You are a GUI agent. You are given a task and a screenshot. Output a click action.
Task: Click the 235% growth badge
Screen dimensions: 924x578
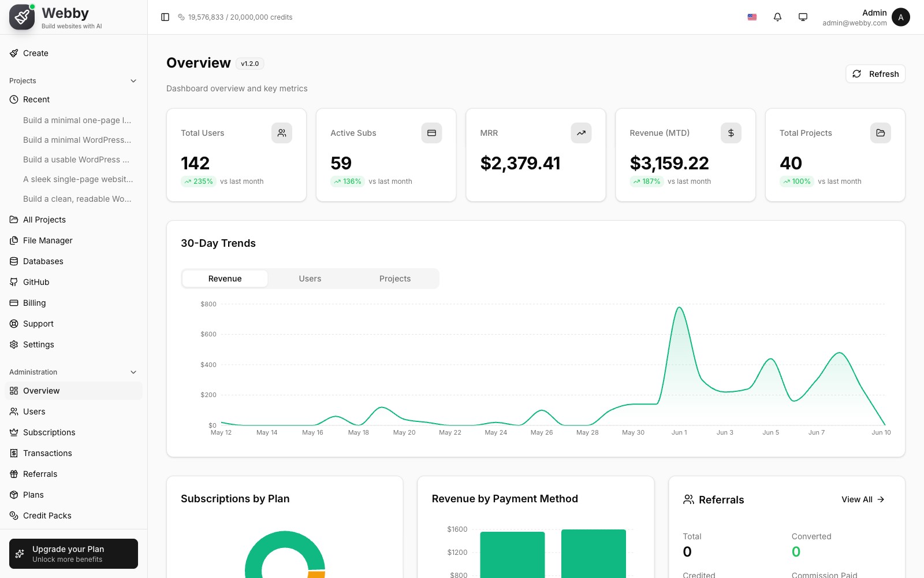(x=199, y=181)
